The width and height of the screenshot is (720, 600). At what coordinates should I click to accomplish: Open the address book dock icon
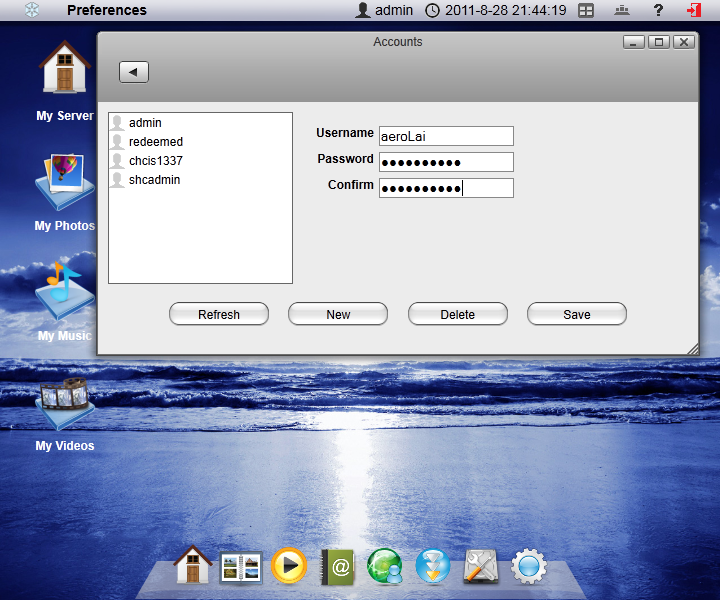338,567
